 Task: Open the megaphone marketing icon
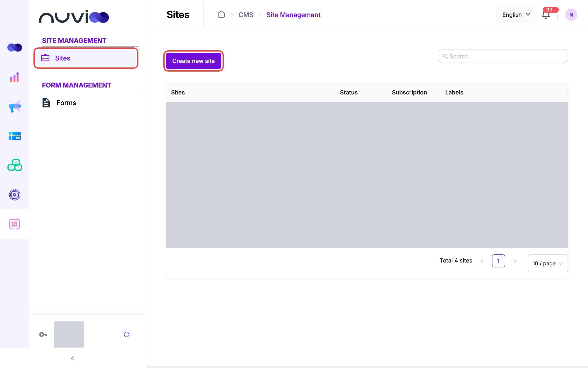[14, 106]
